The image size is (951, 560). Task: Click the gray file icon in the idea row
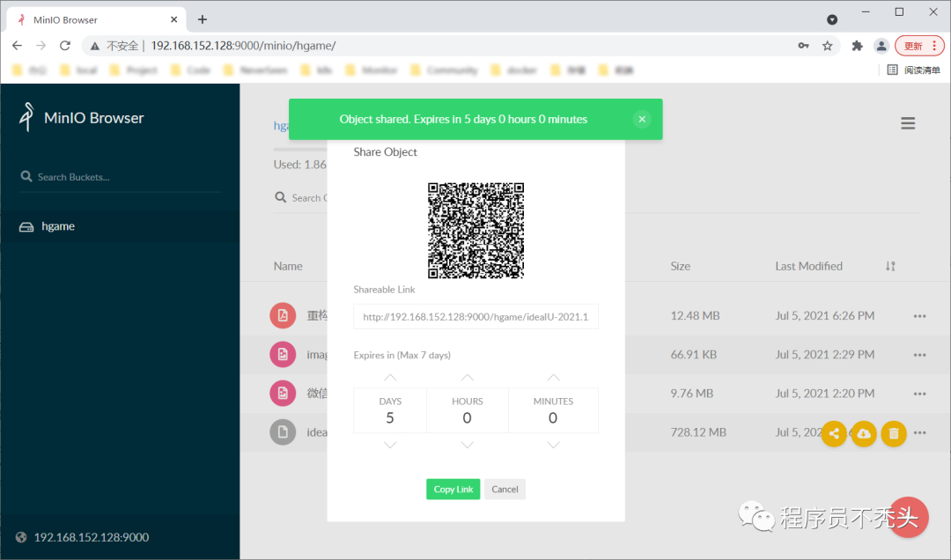click(283, 432)
